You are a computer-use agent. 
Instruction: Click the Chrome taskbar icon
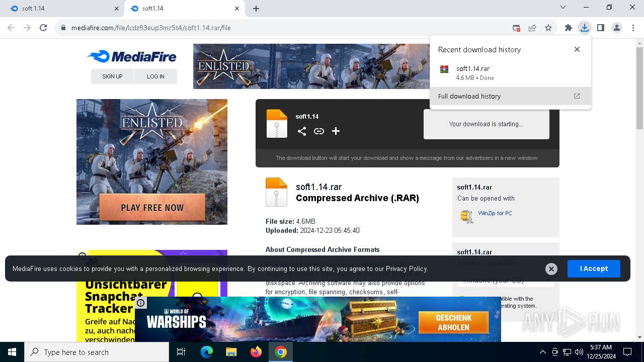coord(281,352)
